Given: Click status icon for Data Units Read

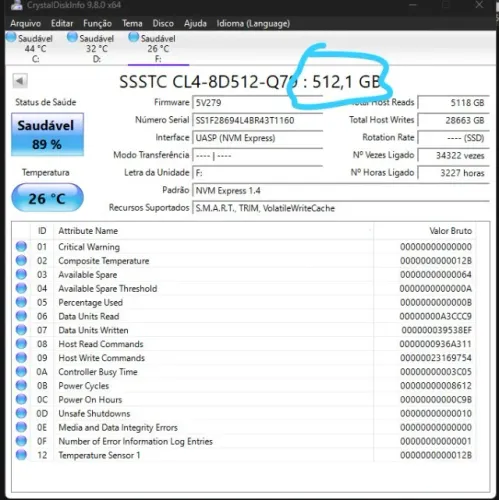Looking at the screenshot, I should pos(21,316).
